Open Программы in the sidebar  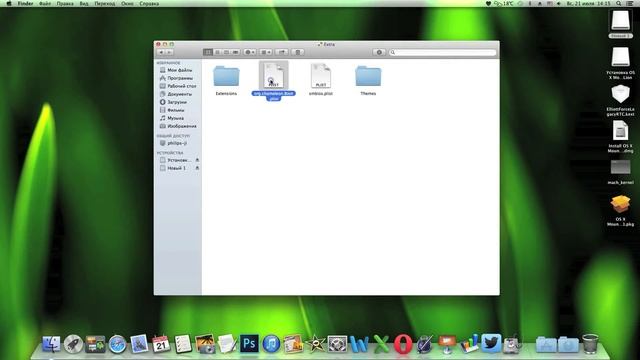click(176, 78)
